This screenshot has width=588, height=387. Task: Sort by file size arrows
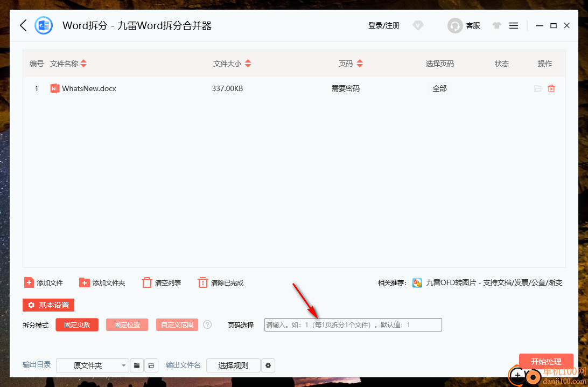(248, 64)
